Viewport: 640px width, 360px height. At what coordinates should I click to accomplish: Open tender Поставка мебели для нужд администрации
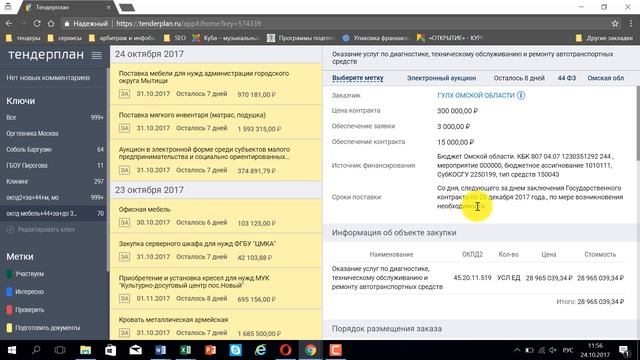tap(216, 84)
